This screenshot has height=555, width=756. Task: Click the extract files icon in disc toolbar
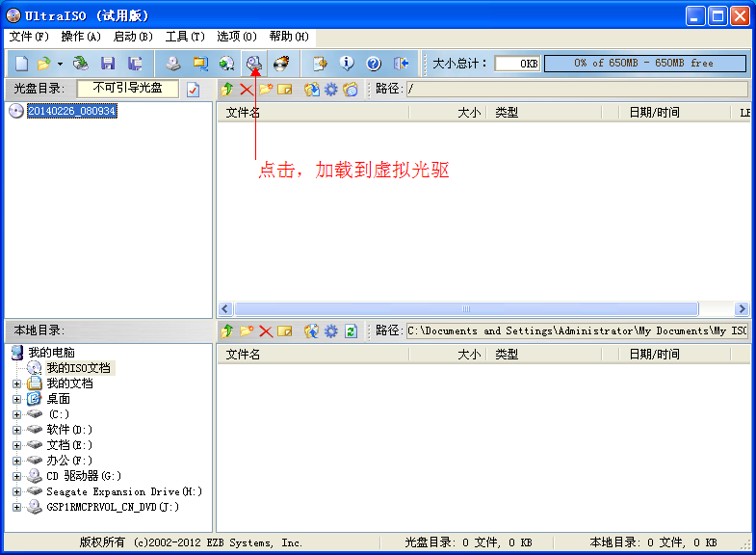311,90
